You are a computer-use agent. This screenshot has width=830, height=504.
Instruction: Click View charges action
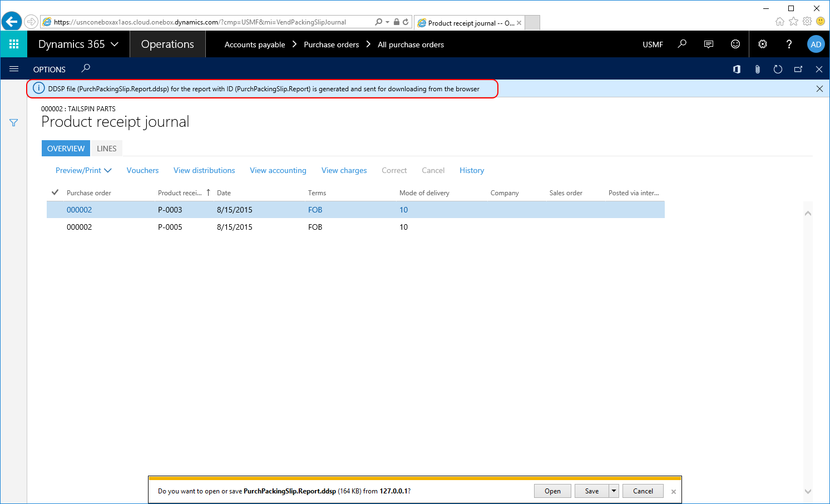pyautogui.click(x=344, y=170)
